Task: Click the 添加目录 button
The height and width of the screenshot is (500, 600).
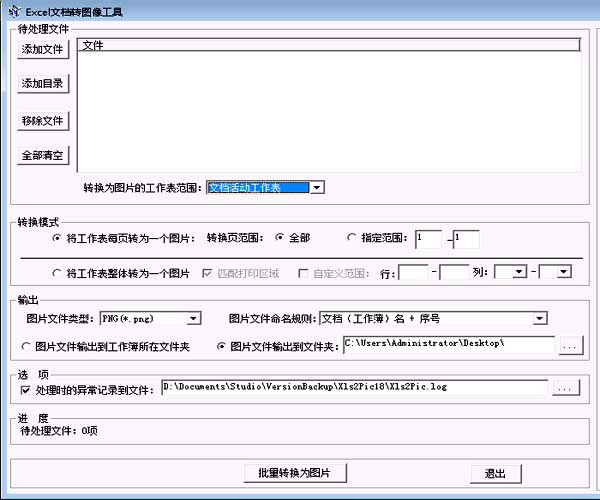Action: tap(43, 83)
